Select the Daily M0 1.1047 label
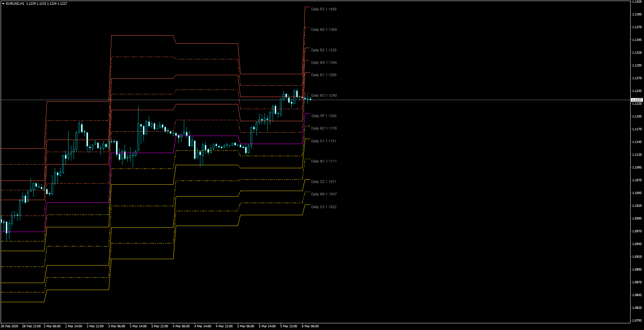 [324, 194]
